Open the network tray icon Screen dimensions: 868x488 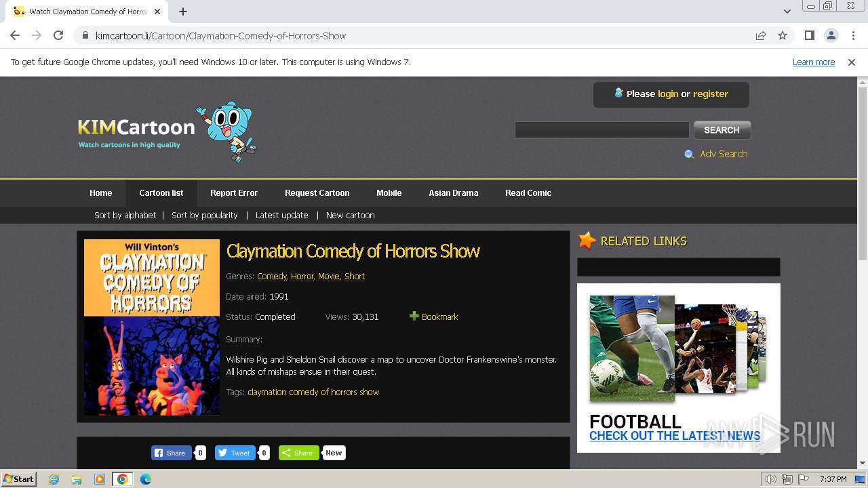(x=787, y=479)
